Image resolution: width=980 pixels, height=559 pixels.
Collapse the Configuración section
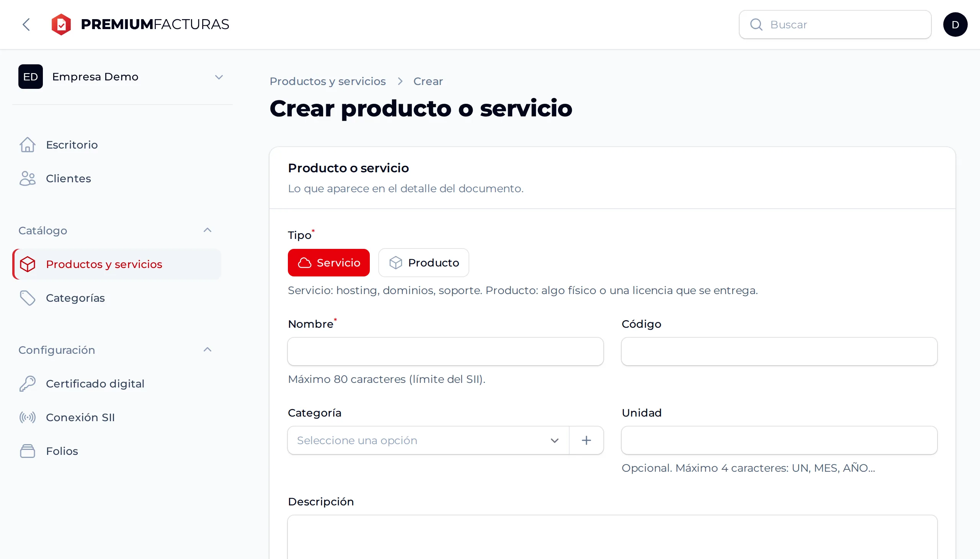[207, 350]
